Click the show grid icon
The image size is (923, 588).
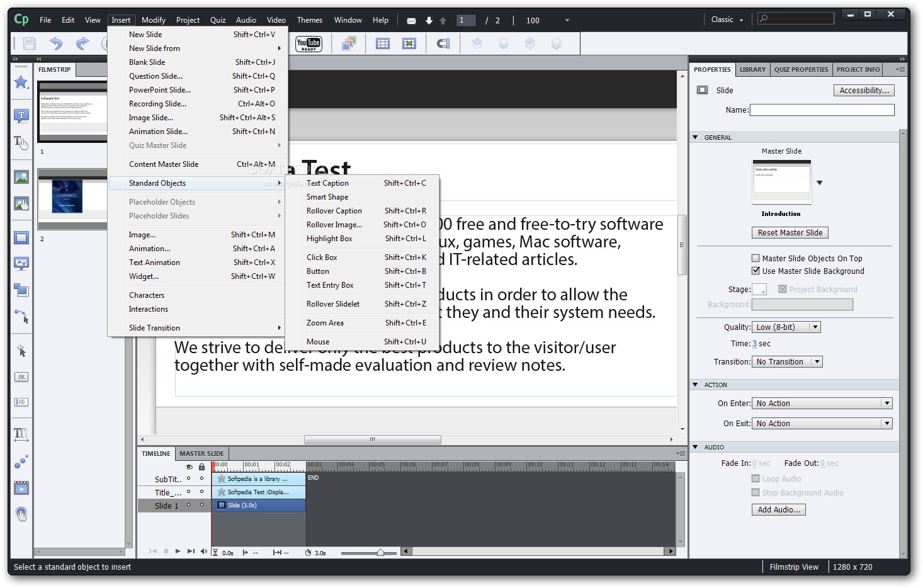click(383, 43)
